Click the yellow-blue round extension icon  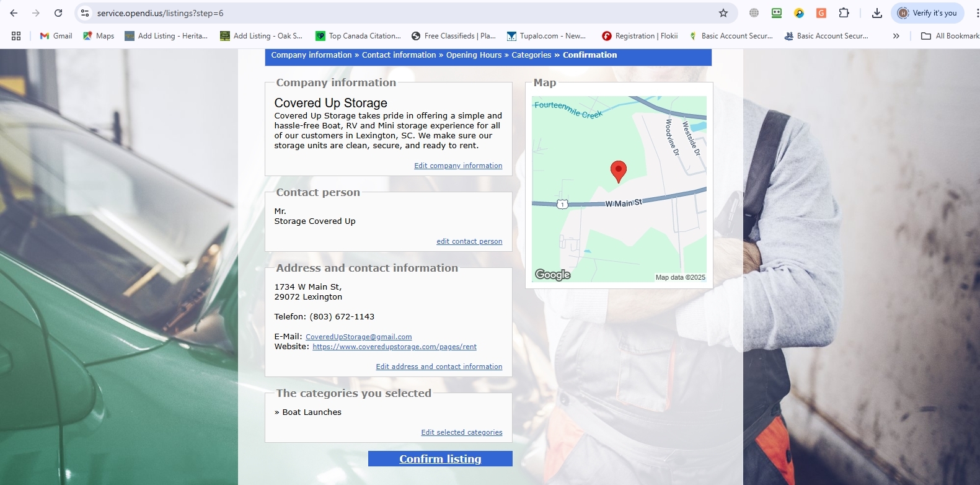799,13
